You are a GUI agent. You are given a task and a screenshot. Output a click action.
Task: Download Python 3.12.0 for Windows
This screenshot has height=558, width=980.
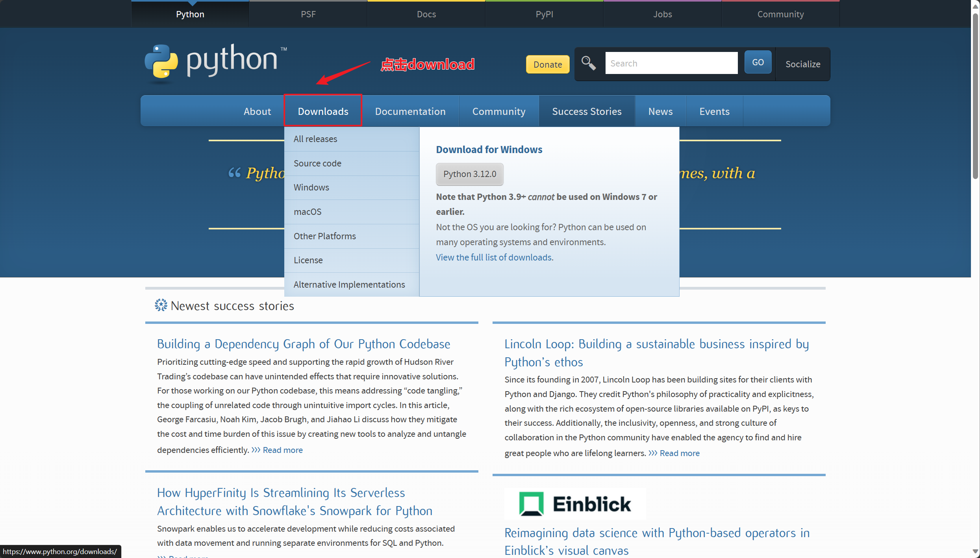pos(469,174)
